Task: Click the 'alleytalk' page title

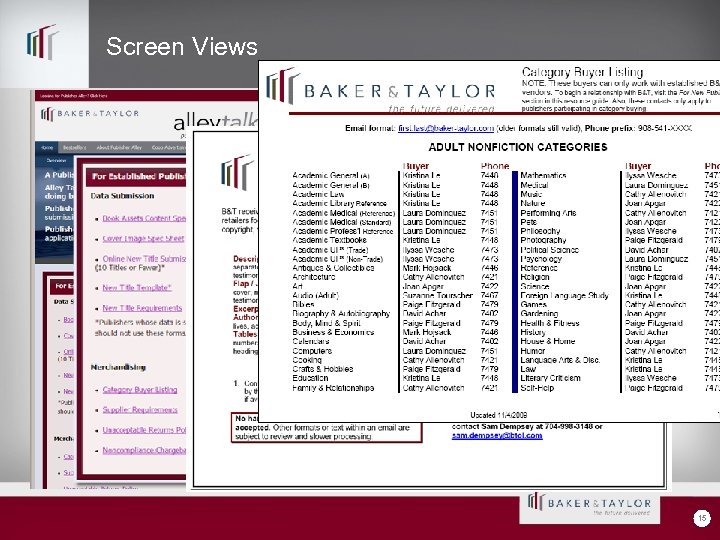Action: [x=215, y=123]
